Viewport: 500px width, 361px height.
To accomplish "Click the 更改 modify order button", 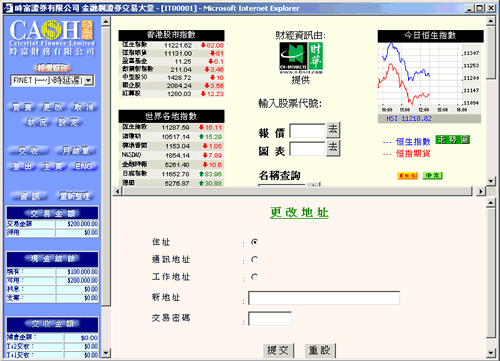I will tap(52, 107).
